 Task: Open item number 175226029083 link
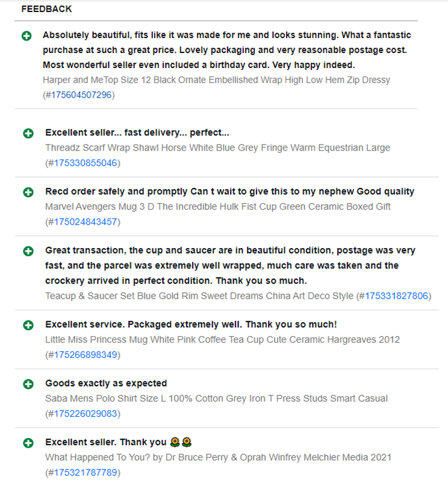86,414
